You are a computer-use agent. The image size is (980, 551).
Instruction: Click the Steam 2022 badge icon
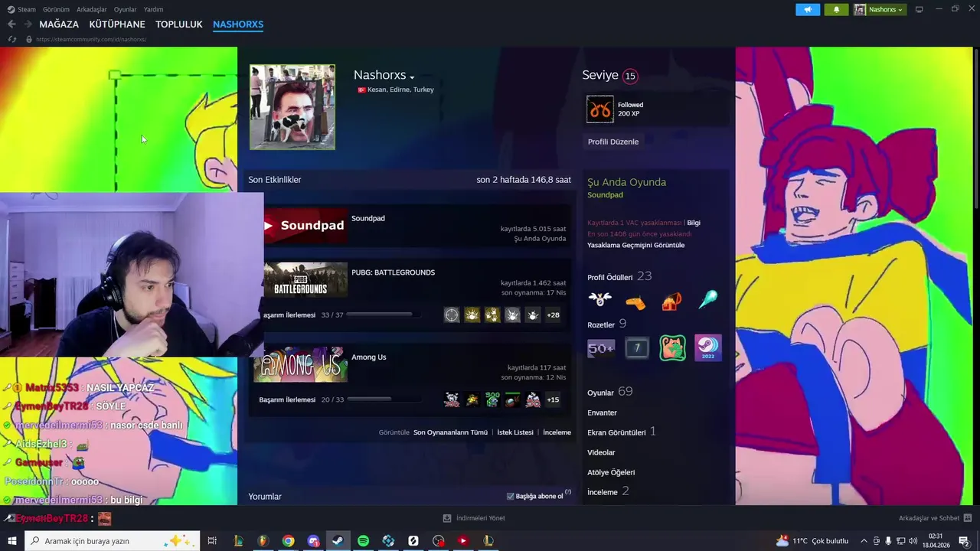(708, 348)
